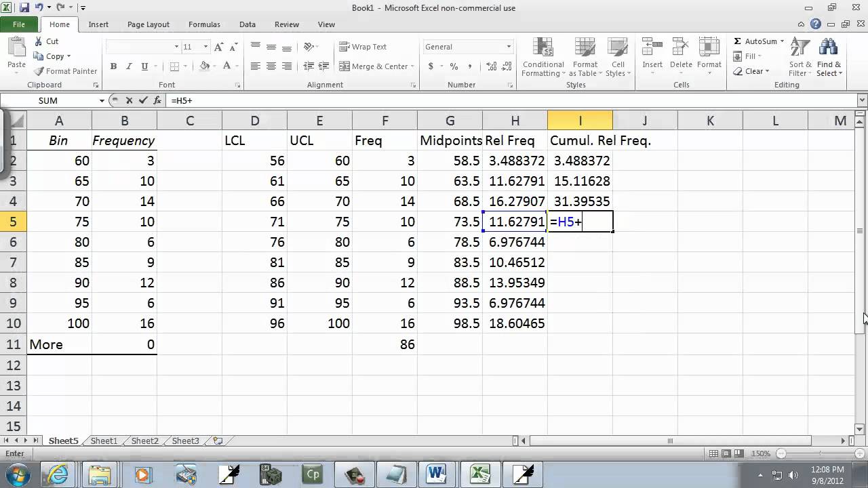Switch to the Formulas ribbon tab
The image size is (868, 488).
pos(204,24)
